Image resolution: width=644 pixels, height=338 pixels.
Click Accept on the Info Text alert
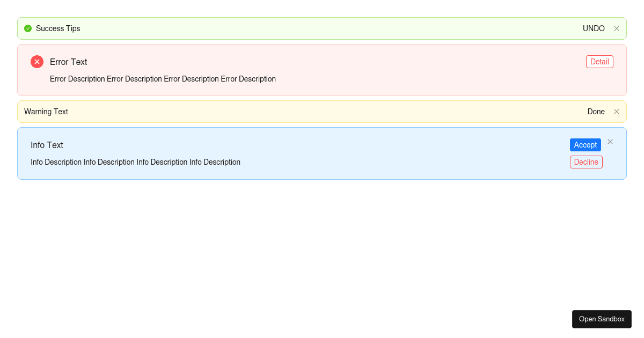click(585, 145)
